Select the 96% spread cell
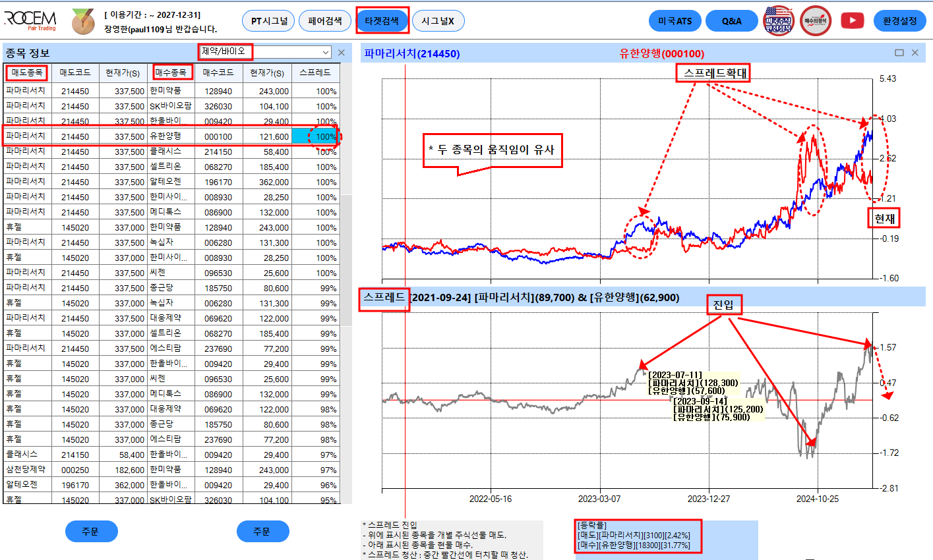 pyautogui.click(x=315, y=485)
